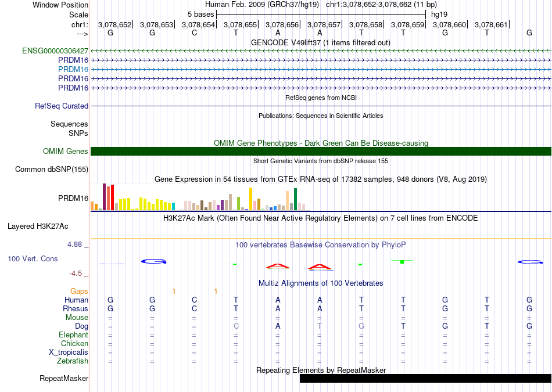The height and width of the screenshot is (392, 552).
Task: Click the position label 3,078,652
Action: click(114, 24)
